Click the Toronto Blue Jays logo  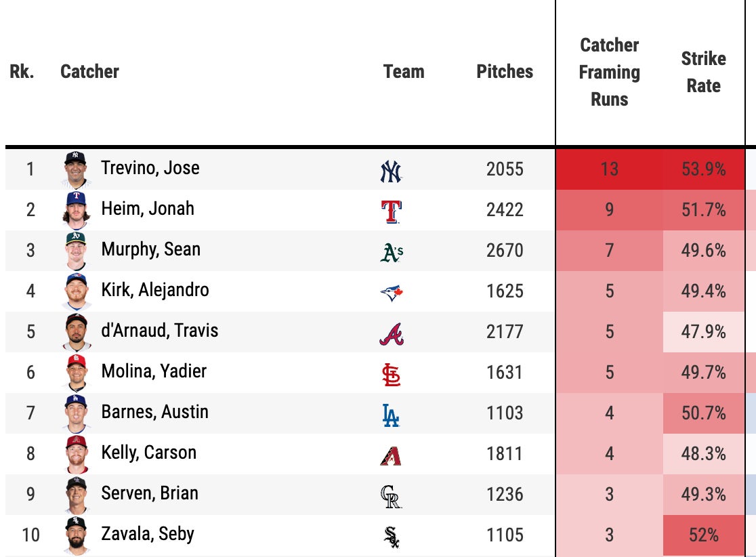tap(392, 292)
